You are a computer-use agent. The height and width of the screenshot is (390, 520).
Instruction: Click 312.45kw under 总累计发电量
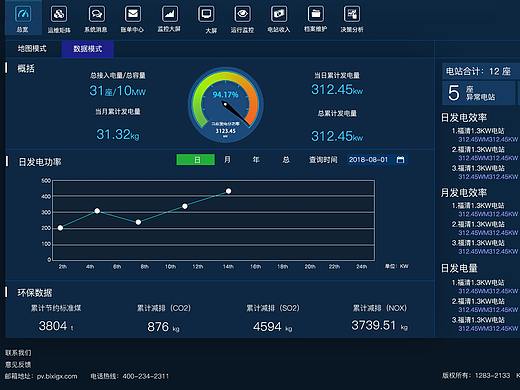(337, 136)
